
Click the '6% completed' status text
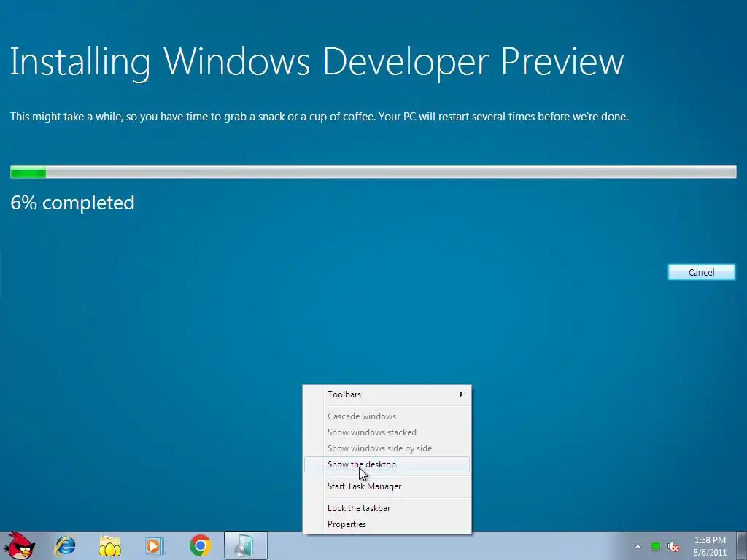point(72,203)
